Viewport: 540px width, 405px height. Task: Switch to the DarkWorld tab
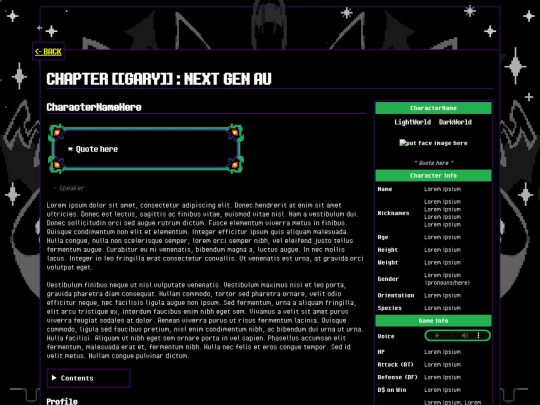click(455, 122)
